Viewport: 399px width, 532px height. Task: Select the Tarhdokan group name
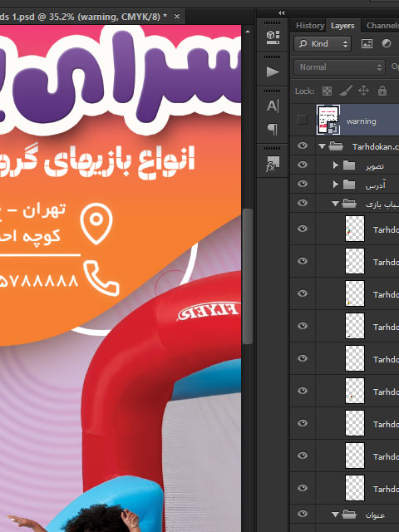375,147
